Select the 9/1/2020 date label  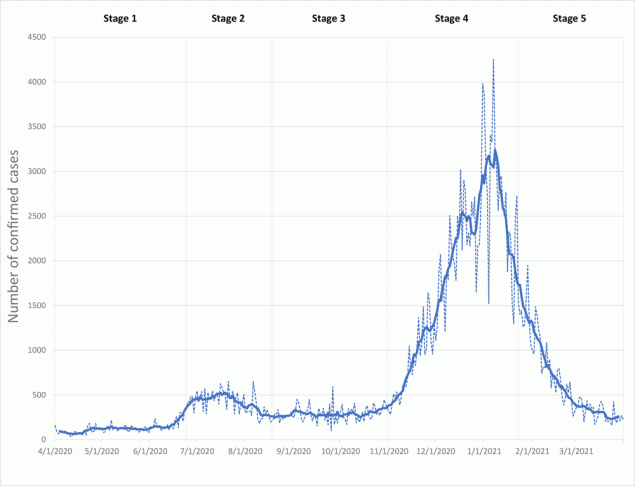[x=293, y=452]
